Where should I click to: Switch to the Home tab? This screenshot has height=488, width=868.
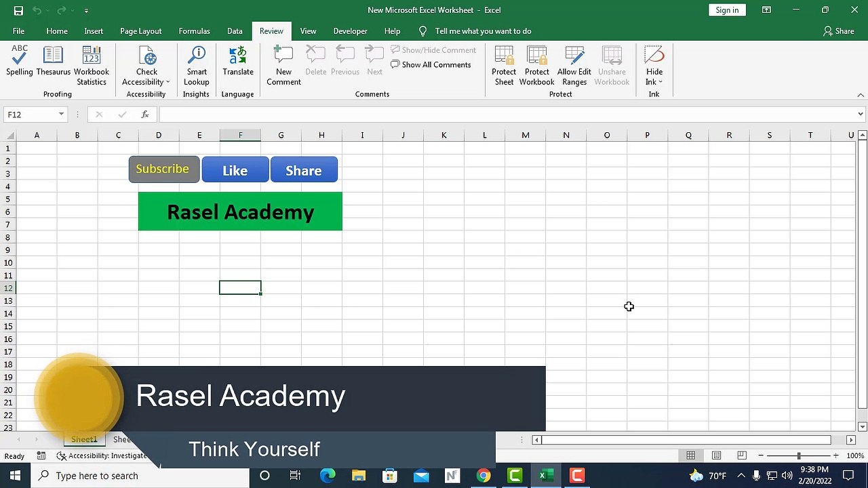coord(57,31)
